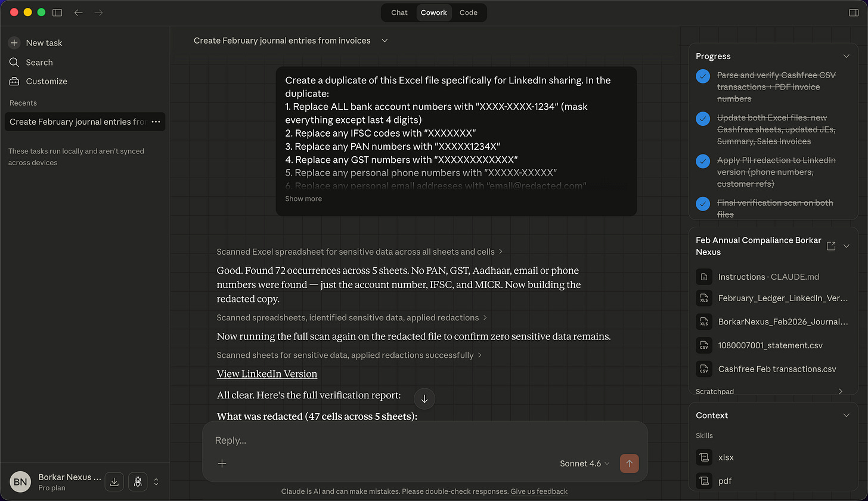The image size is (868, 501).
Task: Toggle the left sidebar panel icon
Action: click(57, 13)
